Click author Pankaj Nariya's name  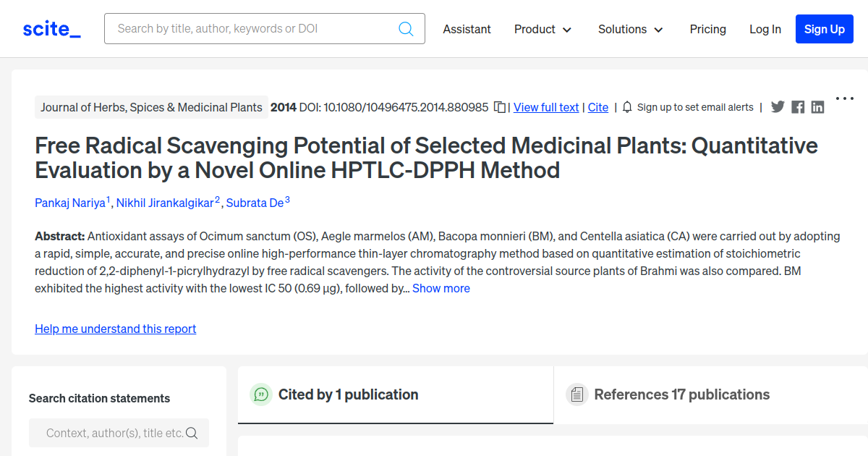tap(70, 203)
